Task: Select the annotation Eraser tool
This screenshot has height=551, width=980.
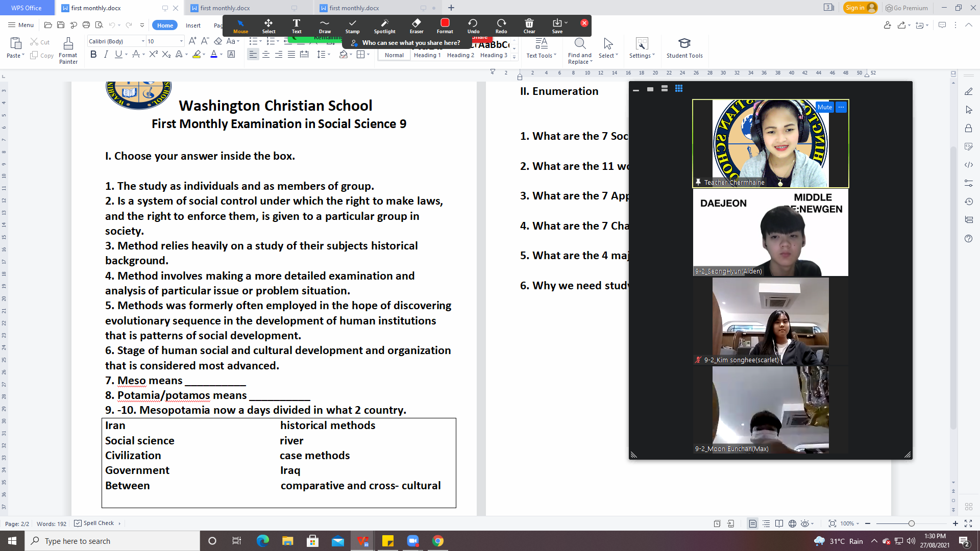Action: [416, 26]
